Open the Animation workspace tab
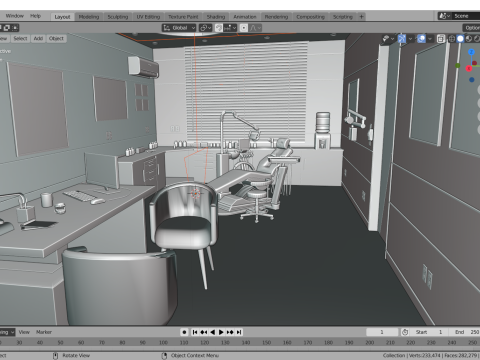The image size is (480, 360). 245,17
